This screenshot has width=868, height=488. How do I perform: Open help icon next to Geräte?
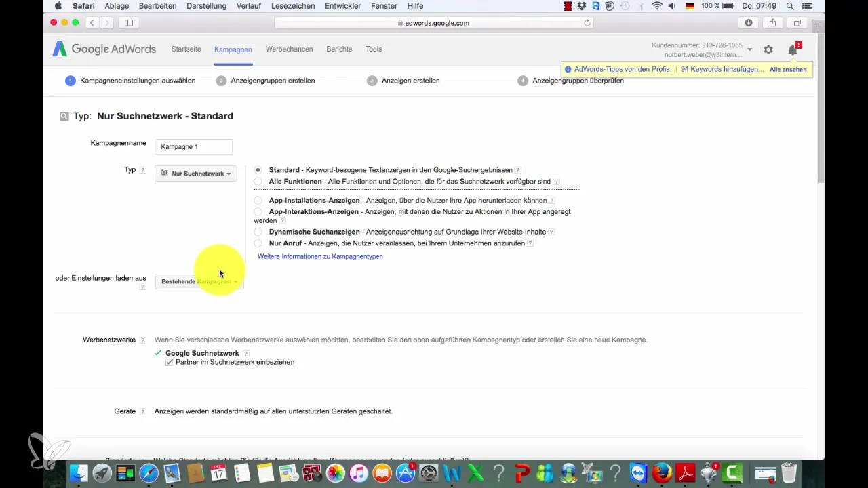[x=142, y=412]
